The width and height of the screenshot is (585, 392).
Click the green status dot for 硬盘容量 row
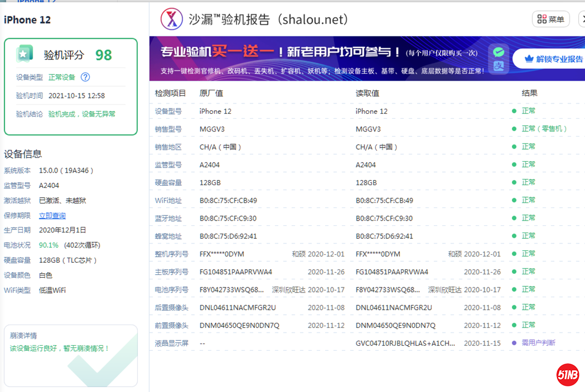514,182
